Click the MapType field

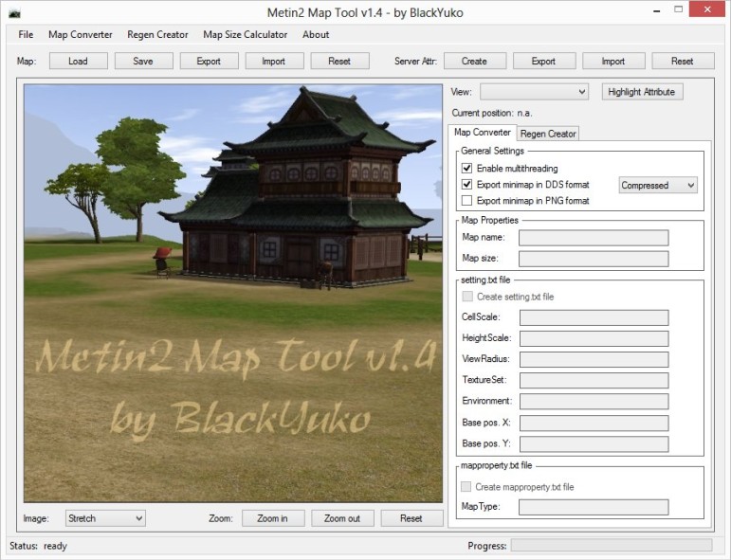point(594,507)
